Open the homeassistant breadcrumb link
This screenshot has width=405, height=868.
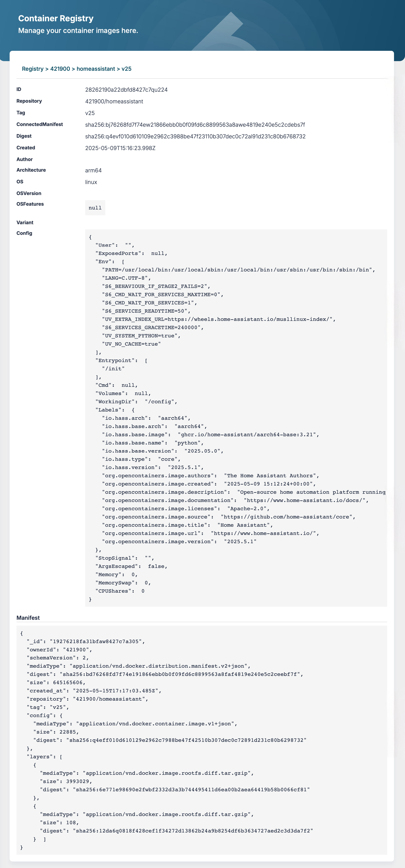[96, 69]
